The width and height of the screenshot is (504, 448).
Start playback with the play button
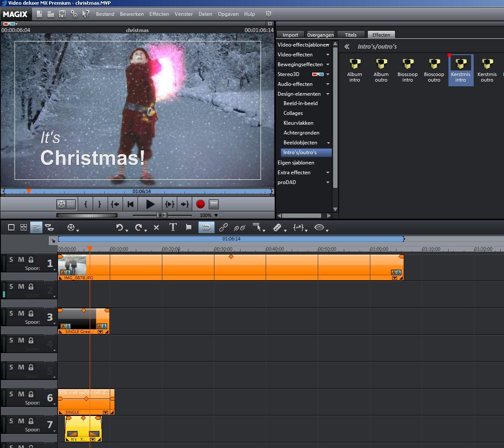pos(150,204)
